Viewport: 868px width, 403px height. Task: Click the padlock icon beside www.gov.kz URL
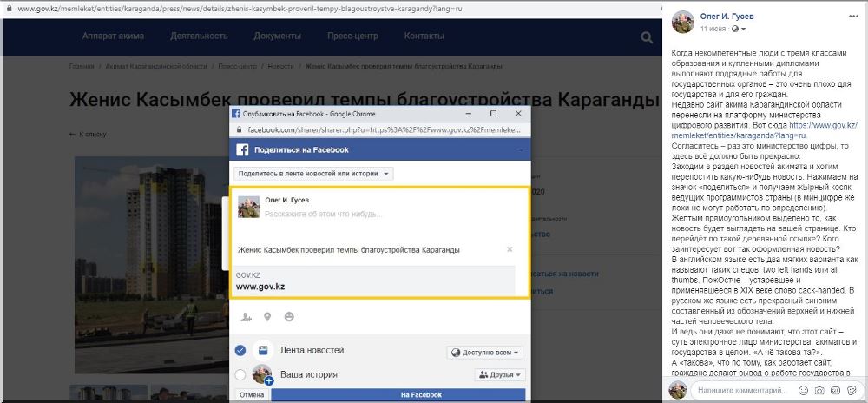click(9, 9)
